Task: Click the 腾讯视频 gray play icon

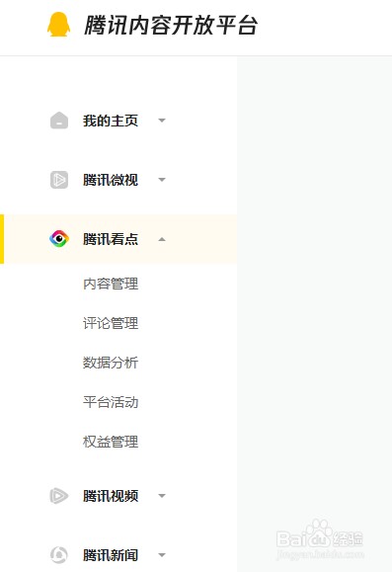Action: (x=59, y=496)
